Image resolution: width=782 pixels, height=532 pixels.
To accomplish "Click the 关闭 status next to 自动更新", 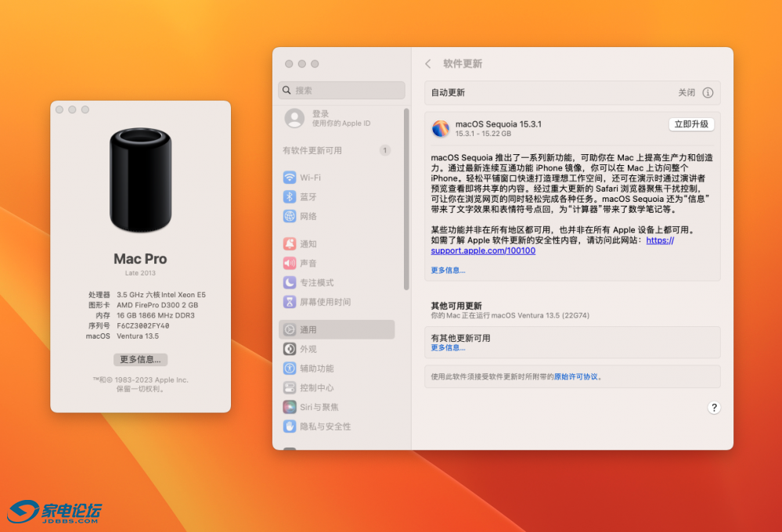I will point(687,93).
